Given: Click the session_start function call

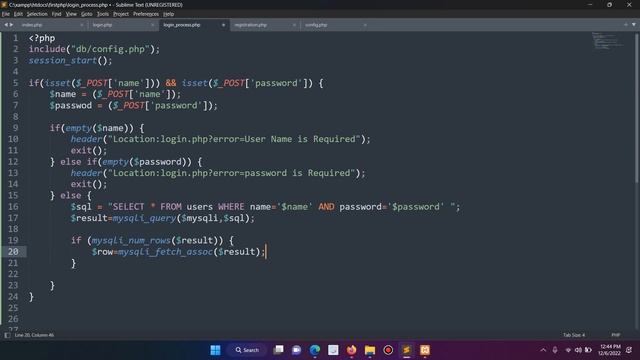Looking at the screenshot, I should click(62, 60).
